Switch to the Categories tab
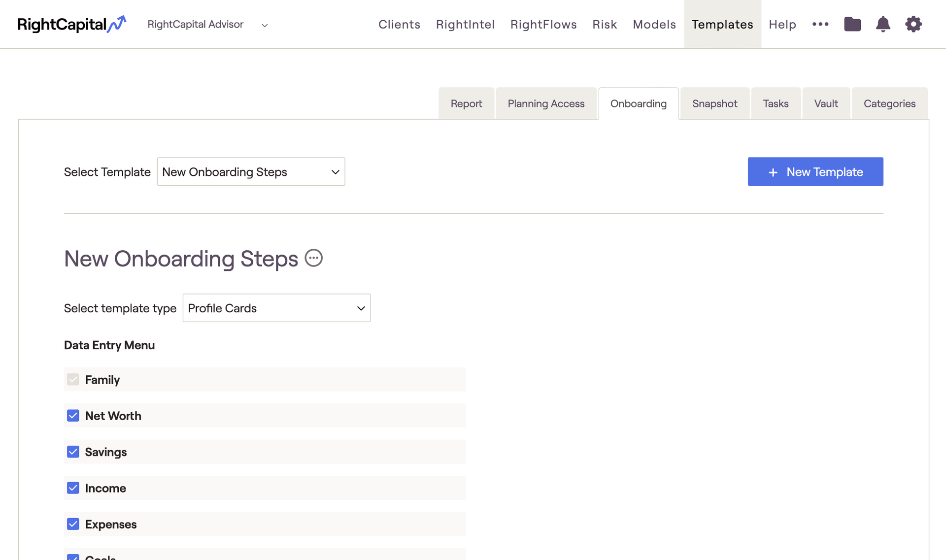 point(890,103)
